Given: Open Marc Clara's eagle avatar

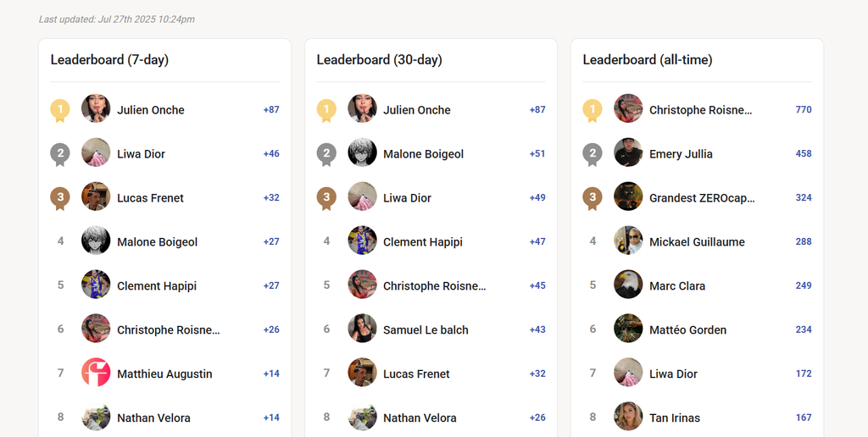Looking at the screenshot, I should coord(628,285).
